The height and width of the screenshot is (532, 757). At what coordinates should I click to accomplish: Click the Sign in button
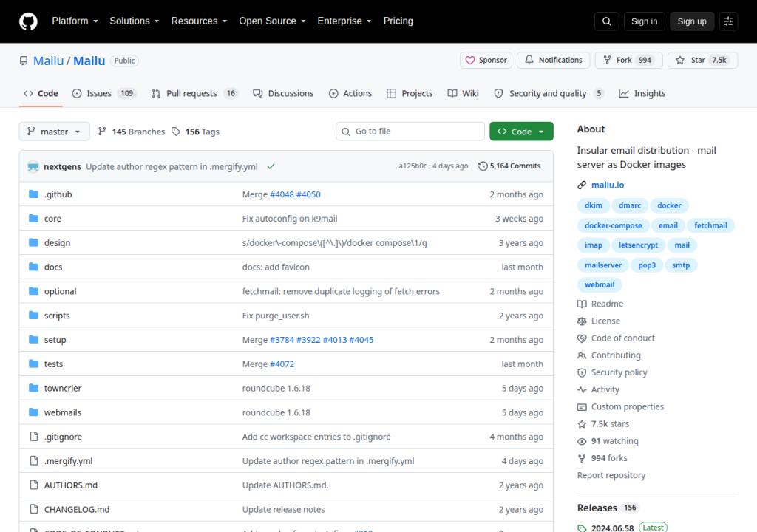point(644,21)
